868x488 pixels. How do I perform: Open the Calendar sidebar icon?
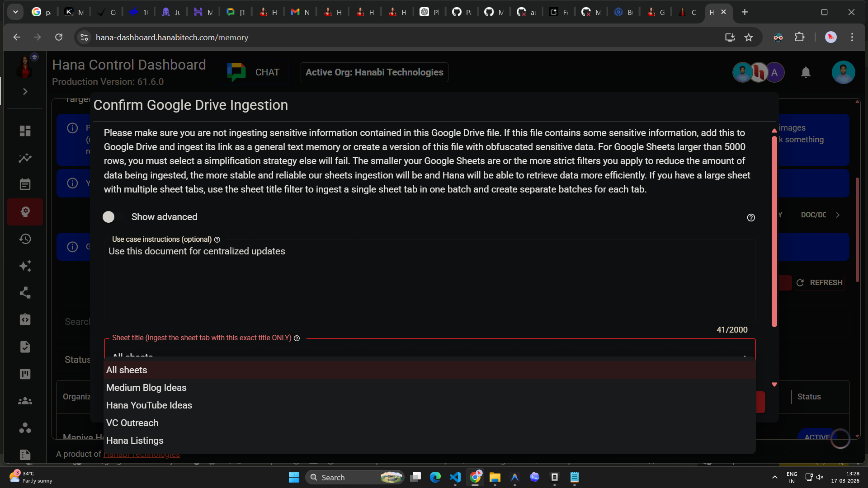click(x=25, y=184)
